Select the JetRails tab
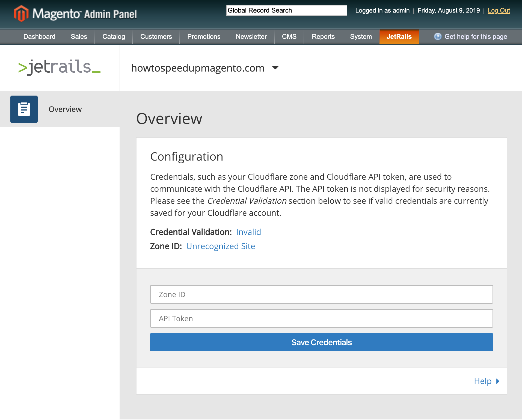This screenshot has height=420, width=522. (399, 37)
